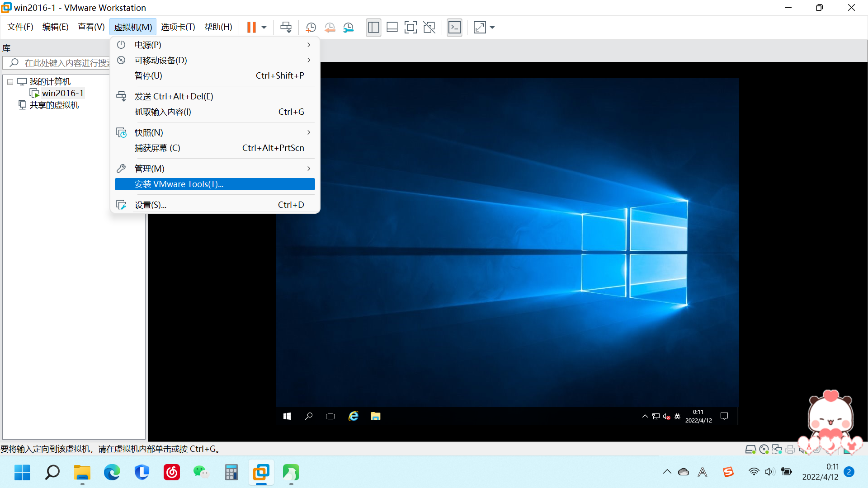Viewport: 868px width, 488px height.
Task: Close the open 虚拟机(M) menu
Action: tap(133, 27)
